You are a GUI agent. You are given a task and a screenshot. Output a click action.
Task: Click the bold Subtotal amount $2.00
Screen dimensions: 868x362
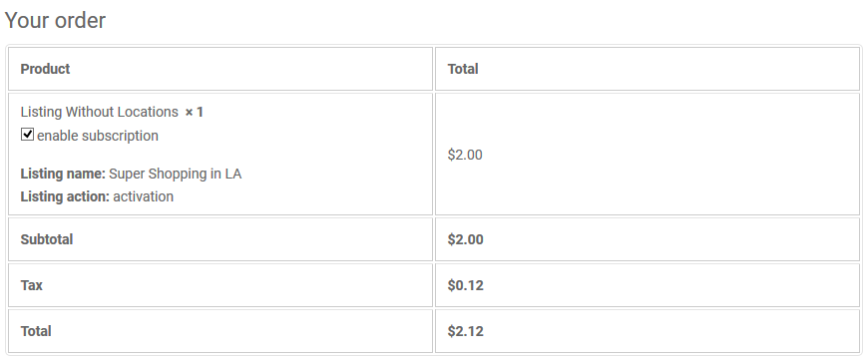tap(466, 239)
